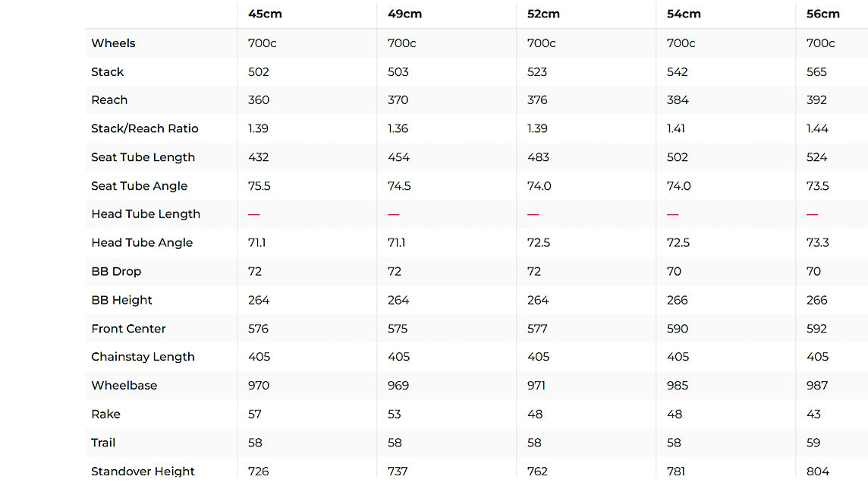Click the BB Drop row label
Screen dimensions: 868x489
click(116, 272)
